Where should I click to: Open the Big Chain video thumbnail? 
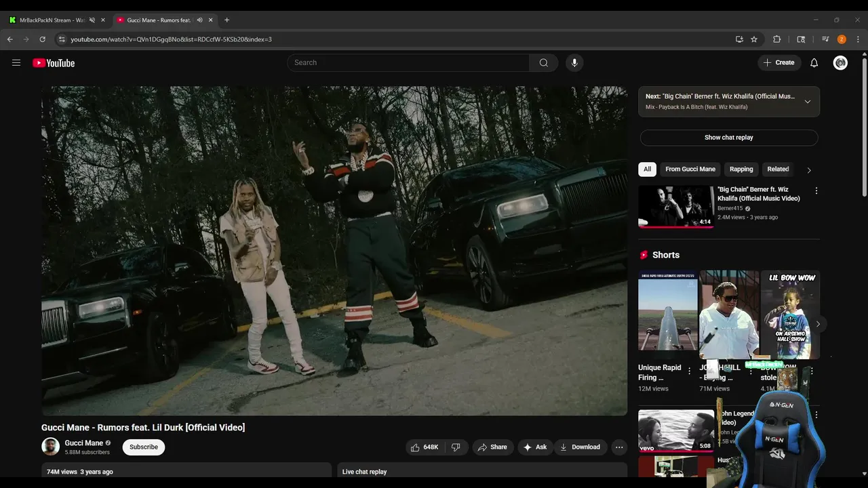[676, 206]
